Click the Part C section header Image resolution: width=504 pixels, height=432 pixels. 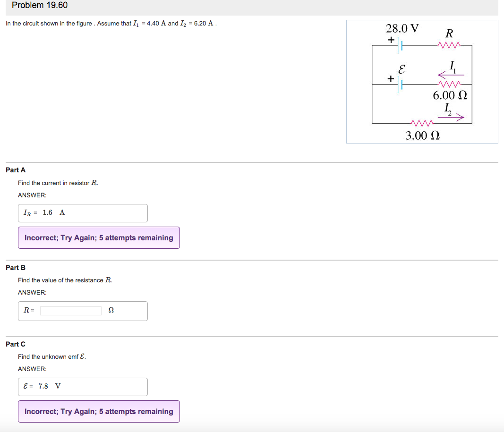(x=15, y=344)
